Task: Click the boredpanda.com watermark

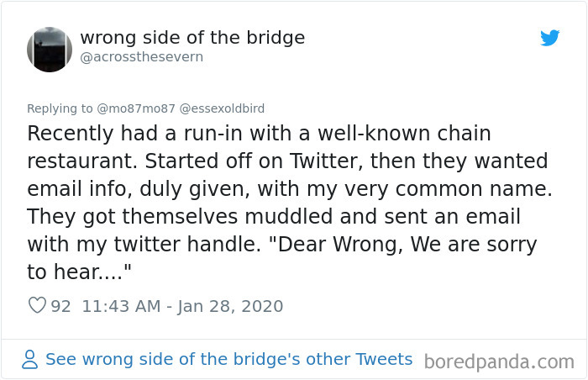Action: 499,362
